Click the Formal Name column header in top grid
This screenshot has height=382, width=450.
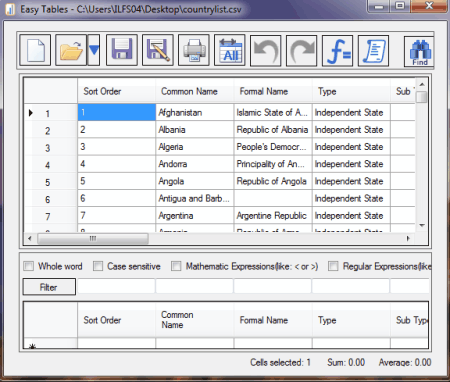coord(273,91)
